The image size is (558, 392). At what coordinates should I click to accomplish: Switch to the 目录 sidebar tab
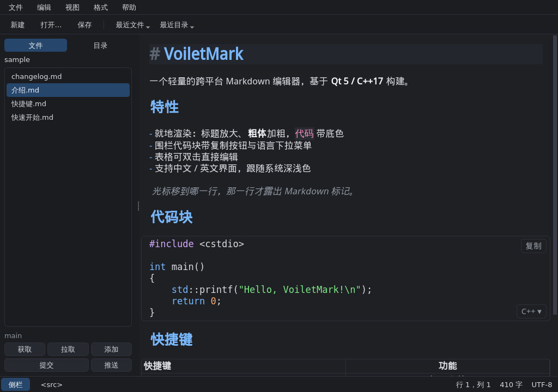coord(100,46)
